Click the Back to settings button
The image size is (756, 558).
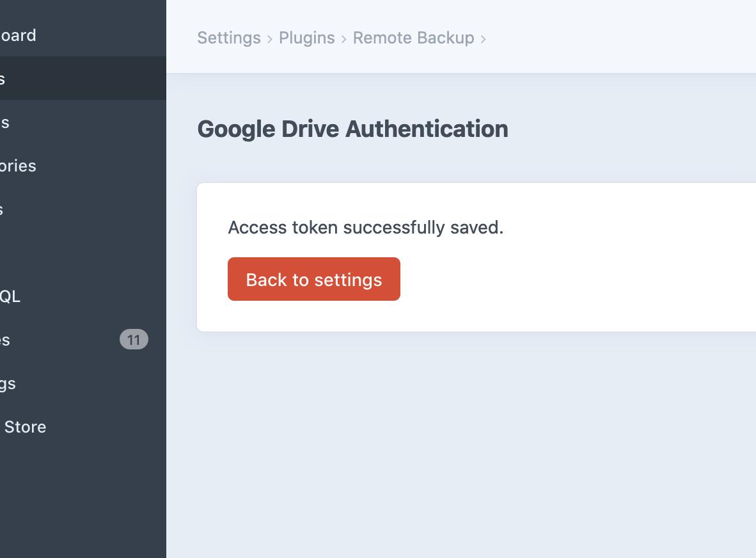[314, 279]
